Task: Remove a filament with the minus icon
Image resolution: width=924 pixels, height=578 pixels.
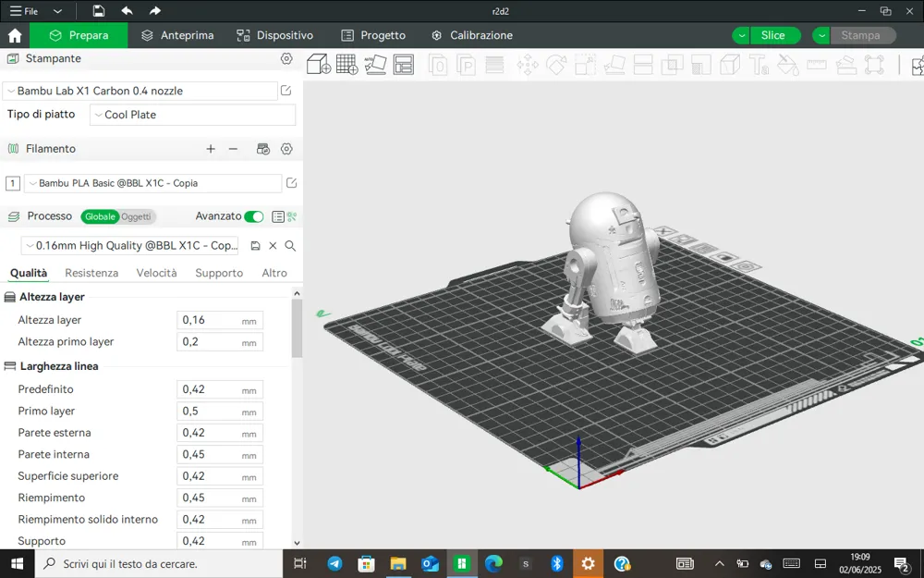Action: coord(233,149)
